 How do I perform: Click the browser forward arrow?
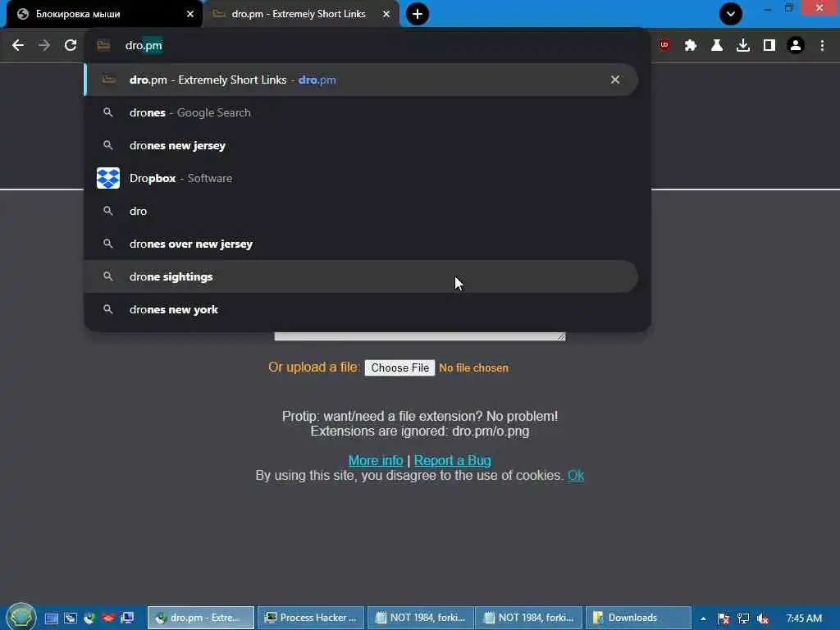point(44,46)
